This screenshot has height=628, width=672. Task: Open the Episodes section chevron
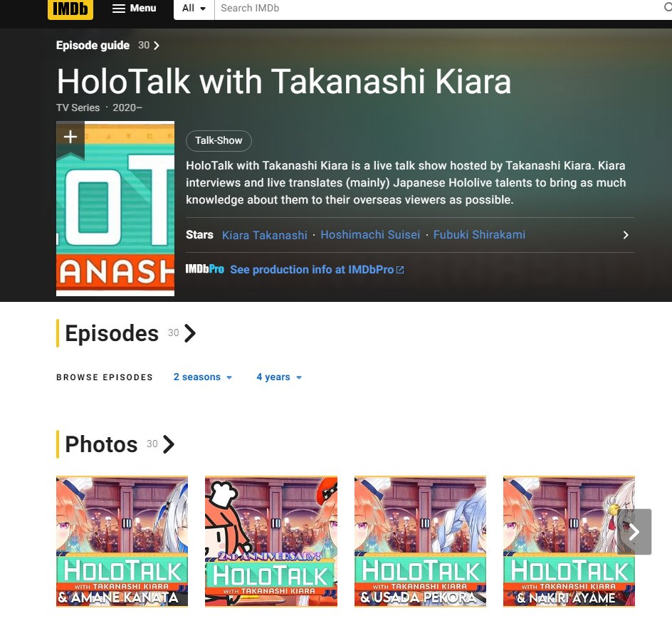[x=190, y=333]
